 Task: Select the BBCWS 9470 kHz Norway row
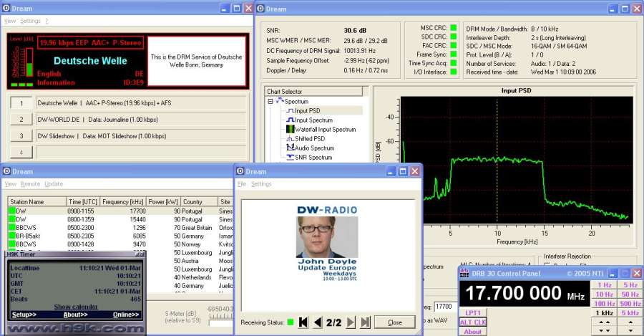(120, 244)
